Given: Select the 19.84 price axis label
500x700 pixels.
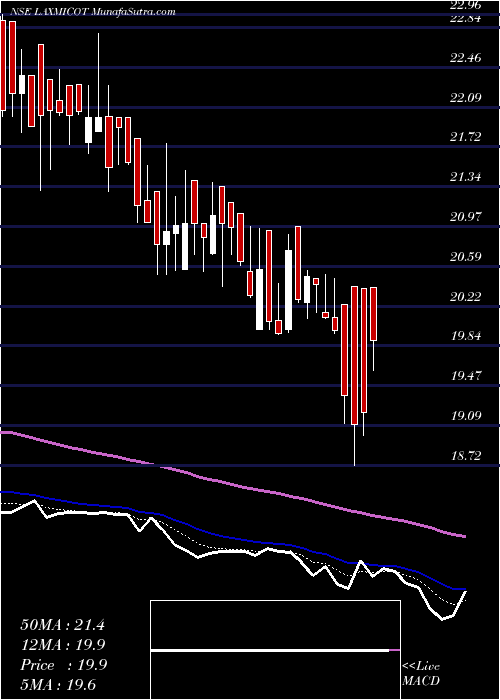Looking at the screenshot, I should click(x=466, y=336).
